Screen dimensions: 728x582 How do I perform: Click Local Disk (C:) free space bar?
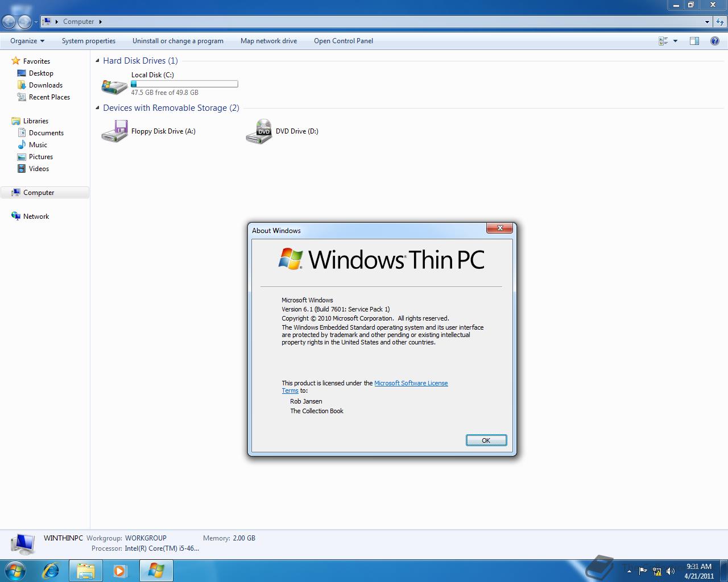184,84
